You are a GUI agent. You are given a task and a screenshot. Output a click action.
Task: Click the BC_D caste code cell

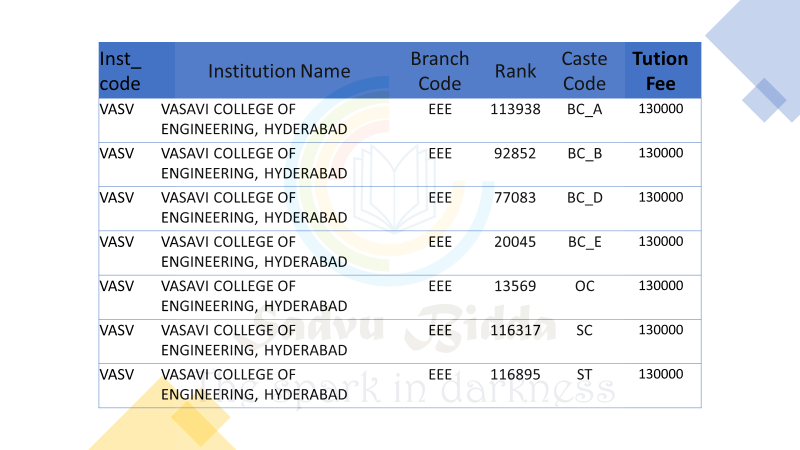585,198
